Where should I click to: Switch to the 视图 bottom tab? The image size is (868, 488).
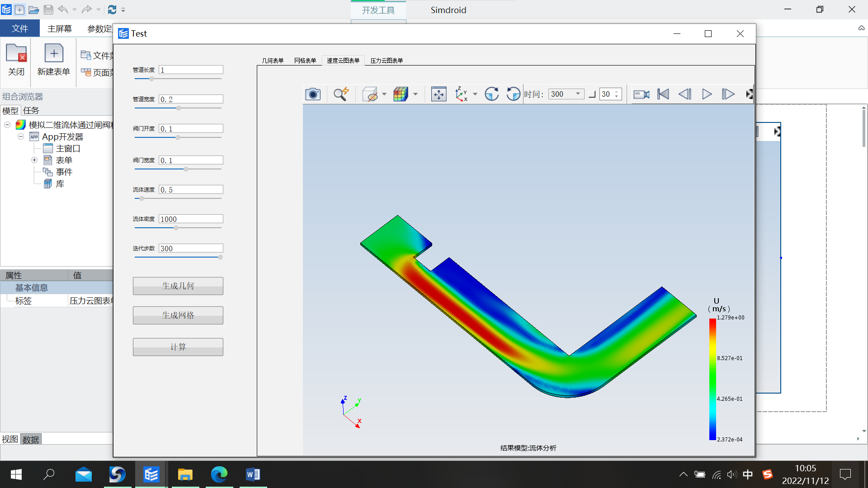click(x=10, y=439)
